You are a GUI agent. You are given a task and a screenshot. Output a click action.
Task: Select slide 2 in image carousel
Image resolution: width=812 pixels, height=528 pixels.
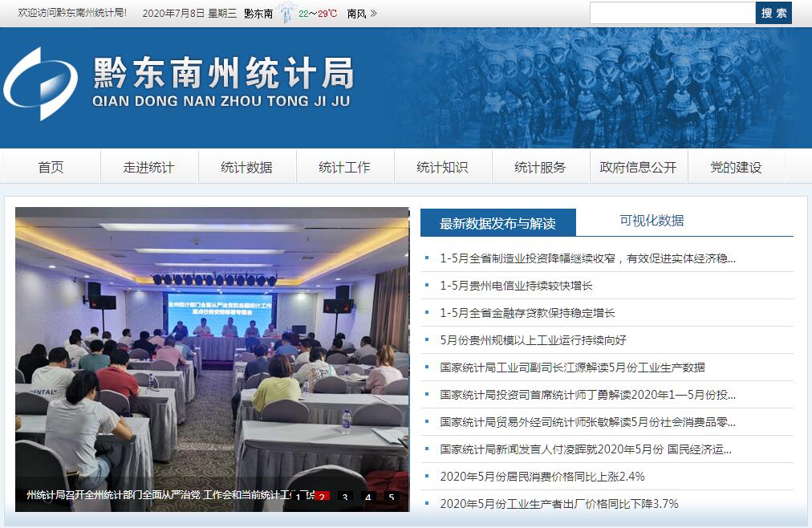pos(322,497)
